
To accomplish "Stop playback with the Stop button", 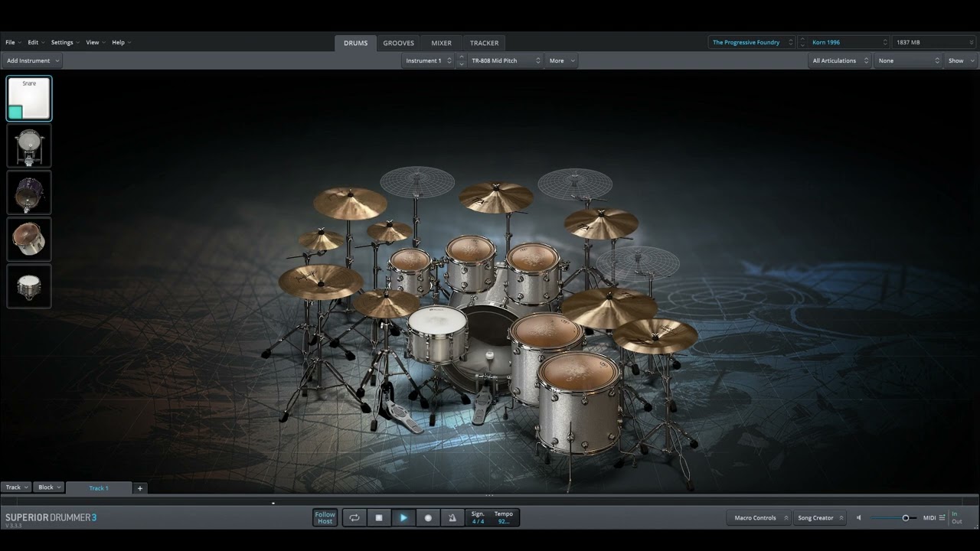I will coord(379,518).
